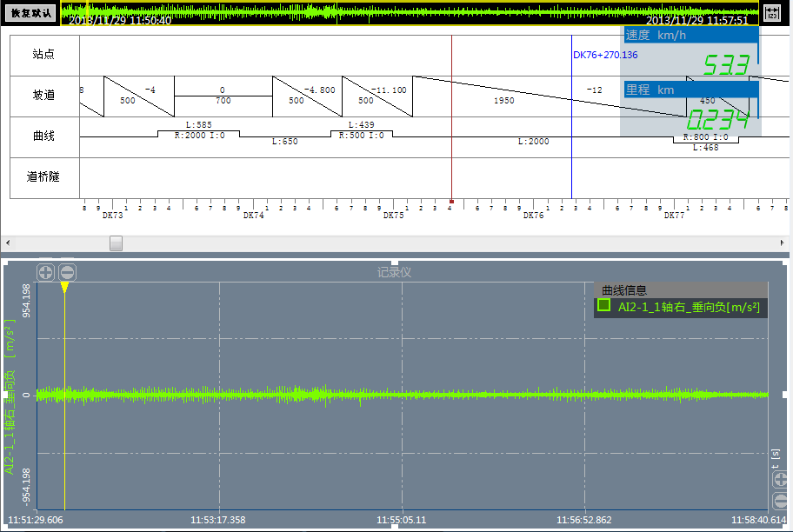Select the 曲线 row label
Screen dimensions: 793x532
click(x=43, y=136)
